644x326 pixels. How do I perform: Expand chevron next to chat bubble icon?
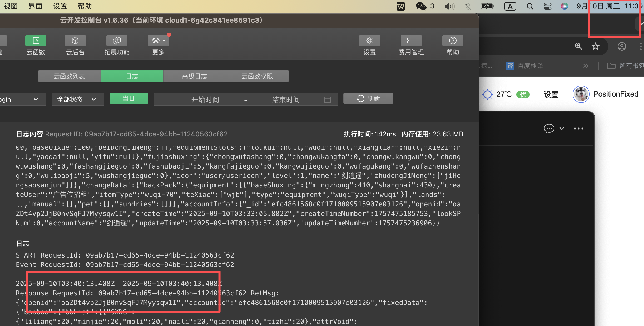tap(562, 129)
